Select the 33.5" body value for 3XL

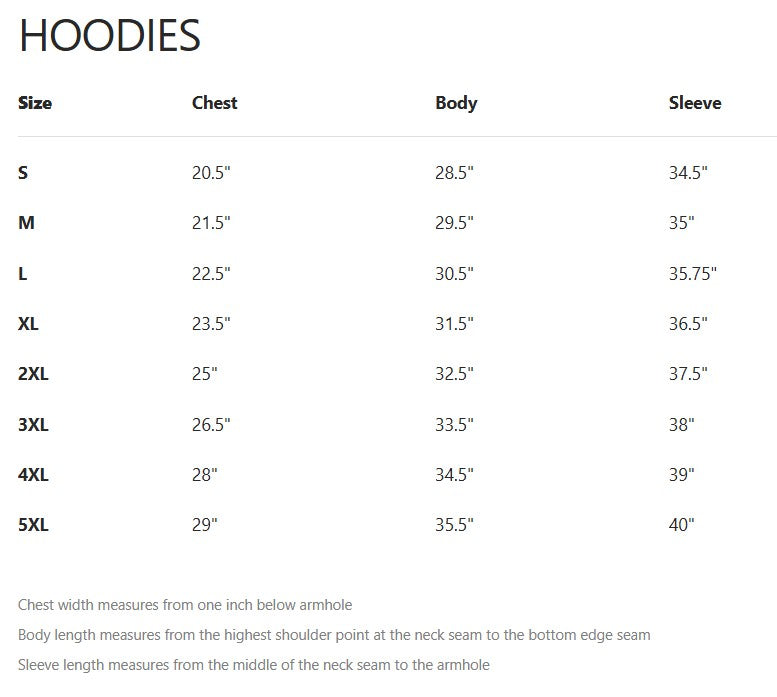coord(454,425)
